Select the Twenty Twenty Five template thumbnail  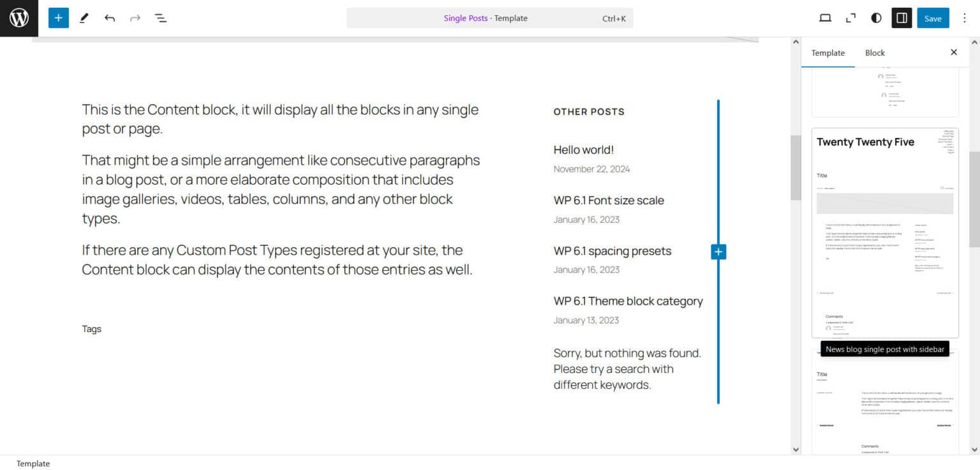tap(884, 232)
